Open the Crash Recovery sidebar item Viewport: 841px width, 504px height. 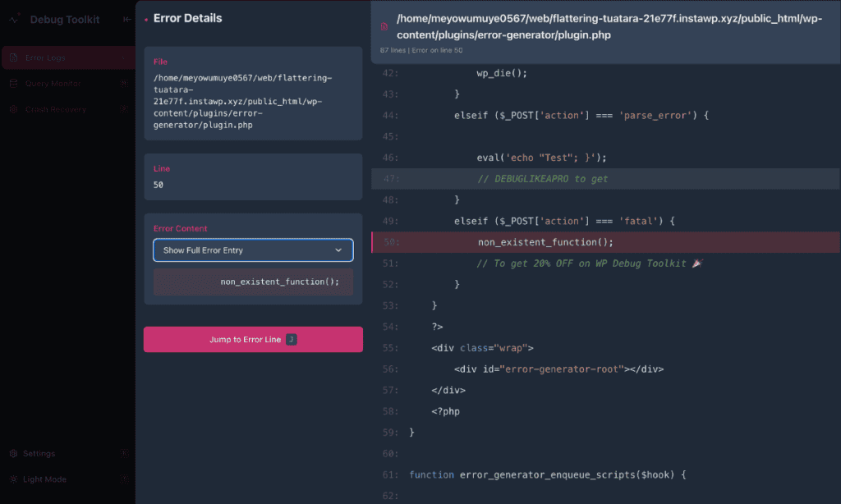(69, 109)
